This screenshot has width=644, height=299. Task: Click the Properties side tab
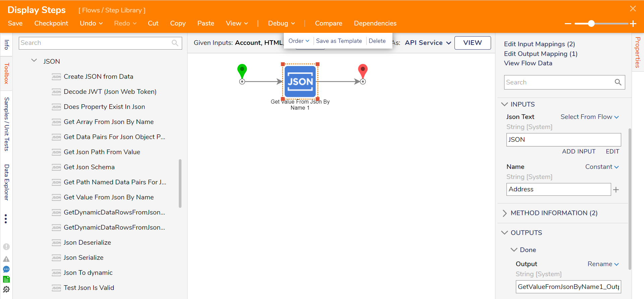[x=638, y=52]
